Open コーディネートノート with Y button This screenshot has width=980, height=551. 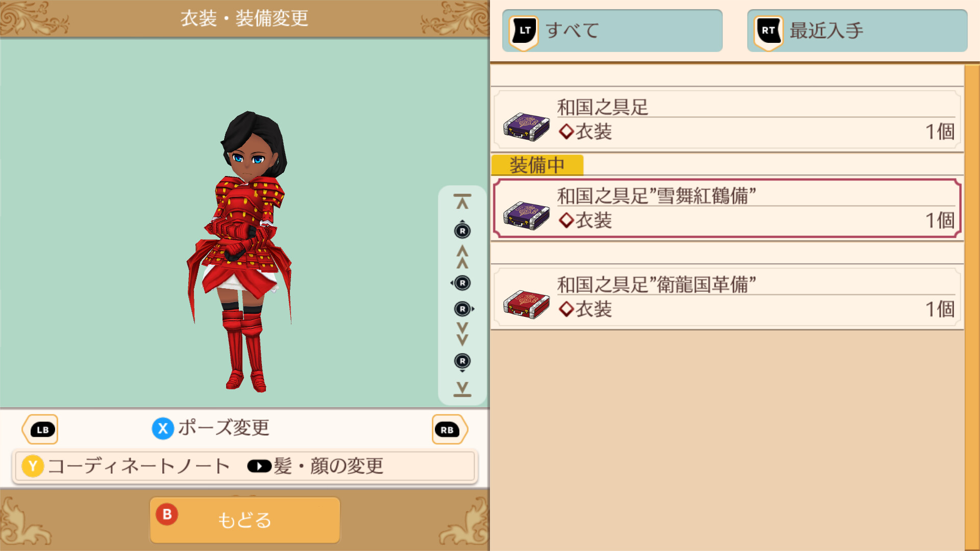[x=126, y=466]
